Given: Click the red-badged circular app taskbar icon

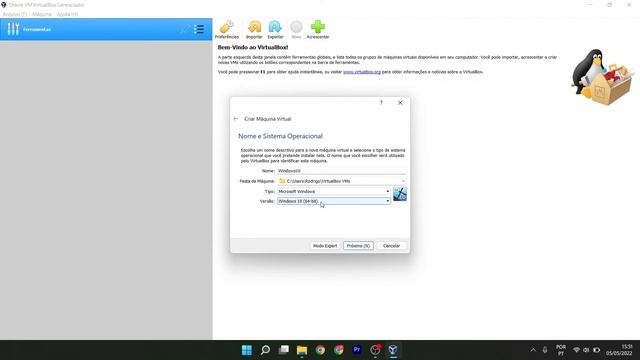Looking at the screenshot, I should coord(375,350).
